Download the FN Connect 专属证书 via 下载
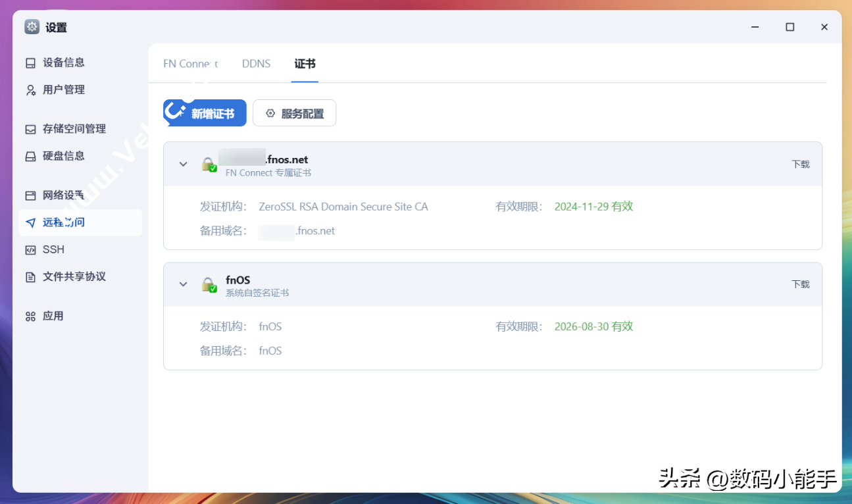852x504 pixels. [801, 164]
